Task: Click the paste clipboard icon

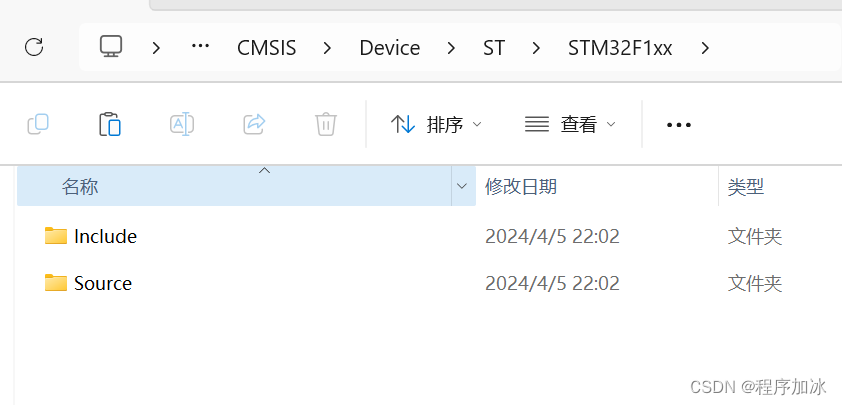Action: click(x=110, y=124)
